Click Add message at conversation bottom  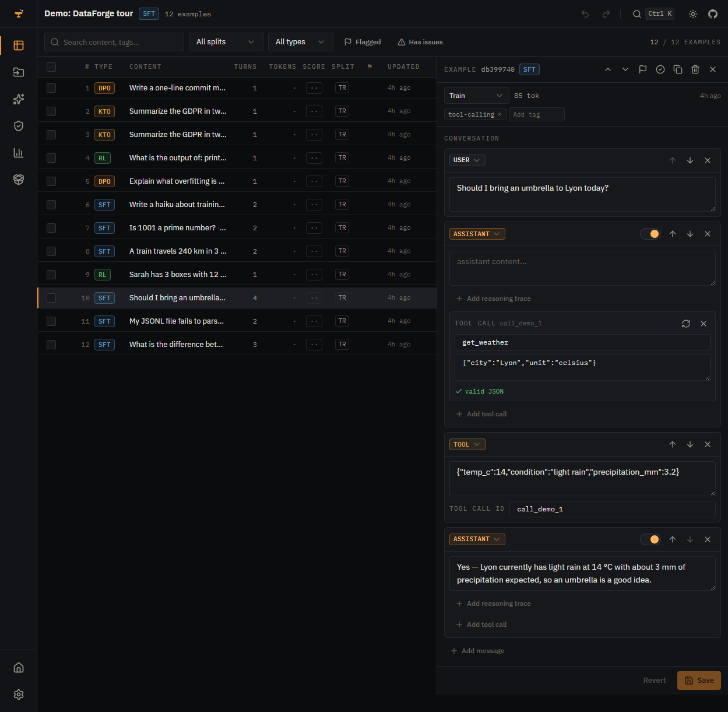click(478, 651)
